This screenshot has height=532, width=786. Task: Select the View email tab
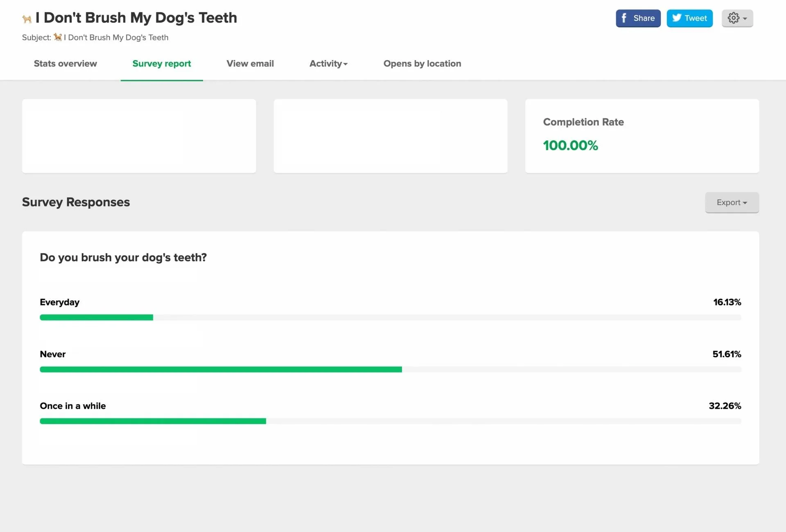click(250, 63)
